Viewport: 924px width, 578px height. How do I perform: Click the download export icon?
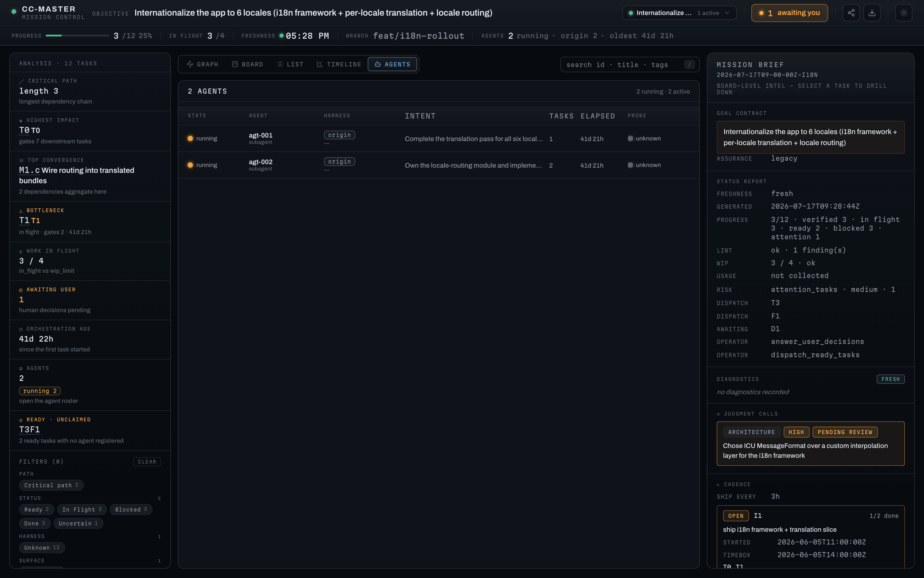pos(872,13)
